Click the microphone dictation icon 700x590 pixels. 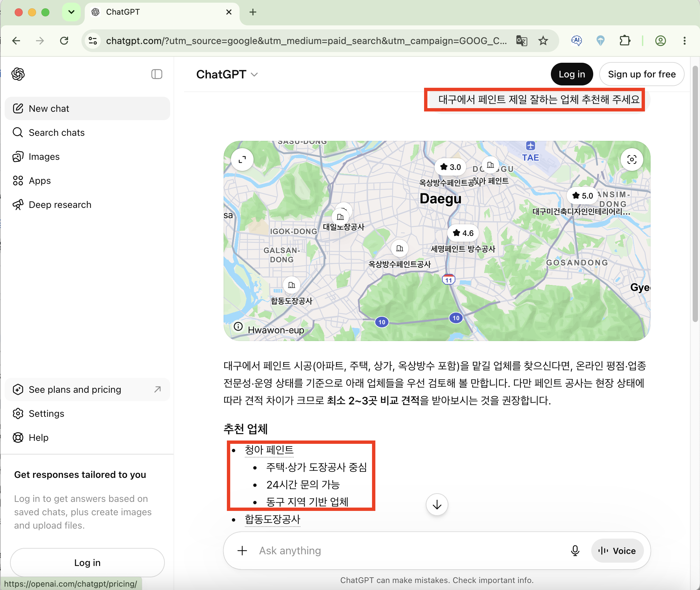[575, 551]
